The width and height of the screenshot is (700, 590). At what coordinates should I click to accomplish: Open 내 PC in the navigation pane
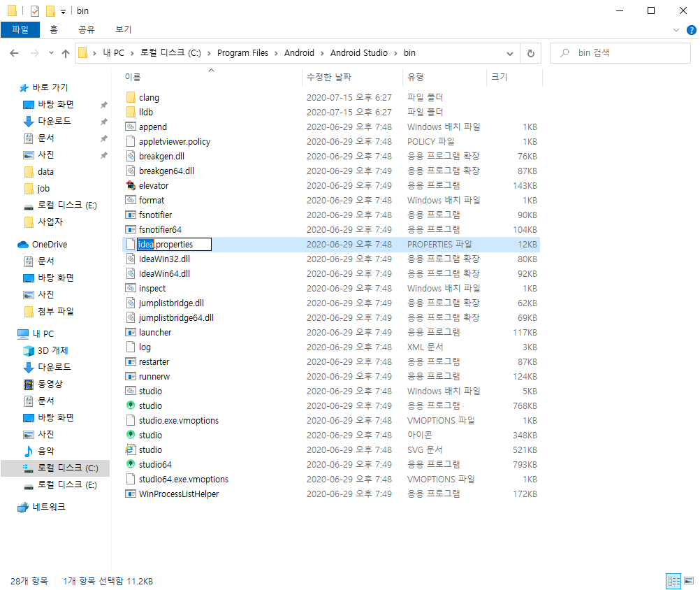click(43, 333)
